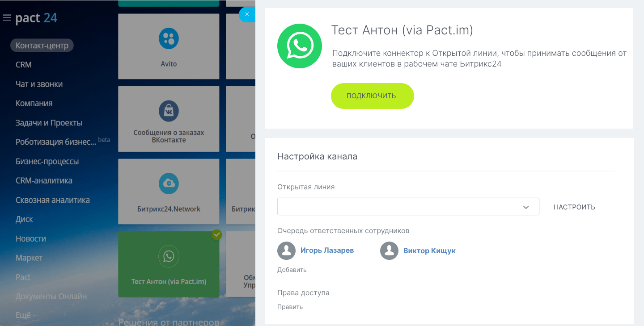
Task: Click the Очередь ответственных сотрудников label
Action: (343, 231)
